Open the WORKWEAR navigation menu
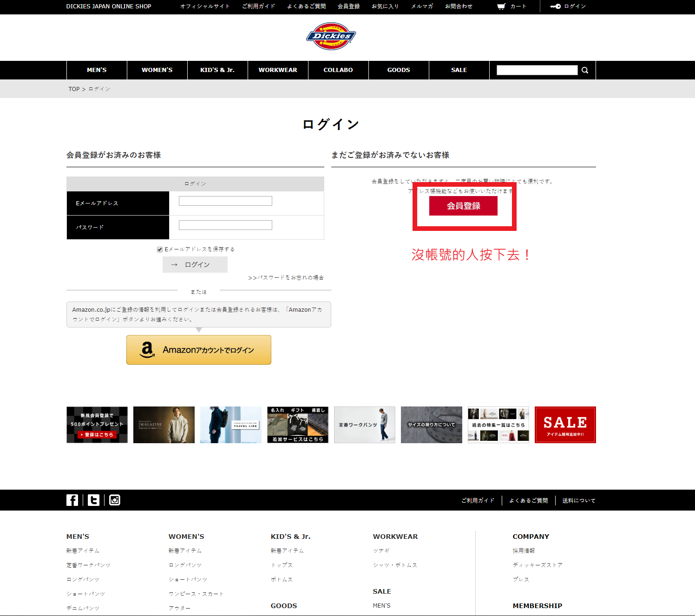Screen dimensions: 695x616 (x=278, y=70)
